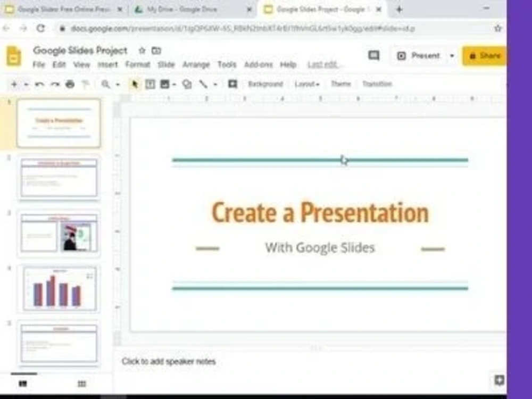Open the Line tool dropdown arrow
Viewport: 532px width, 399px height.
[x=214, y=84]
